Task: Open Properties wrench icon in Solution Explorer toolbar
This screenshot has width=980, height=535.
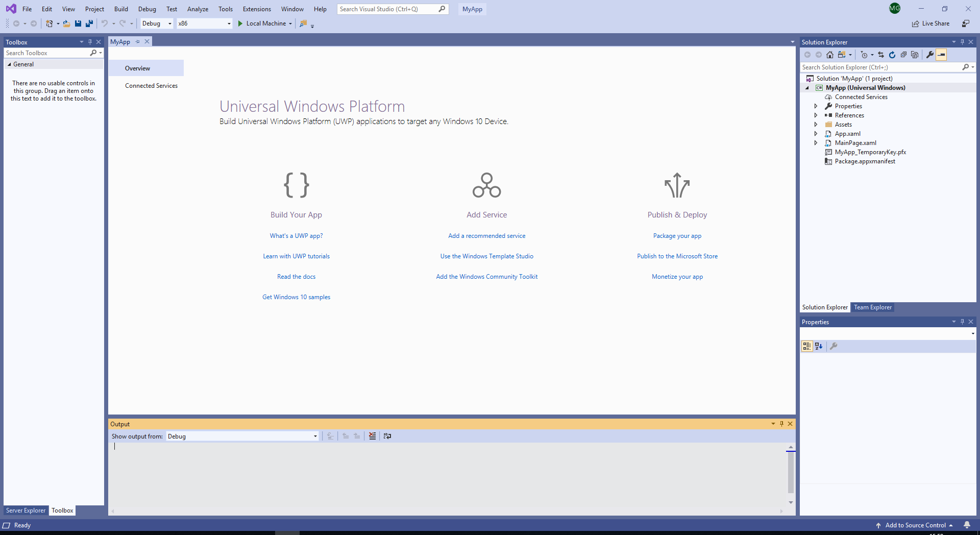Action: point(930,55)
